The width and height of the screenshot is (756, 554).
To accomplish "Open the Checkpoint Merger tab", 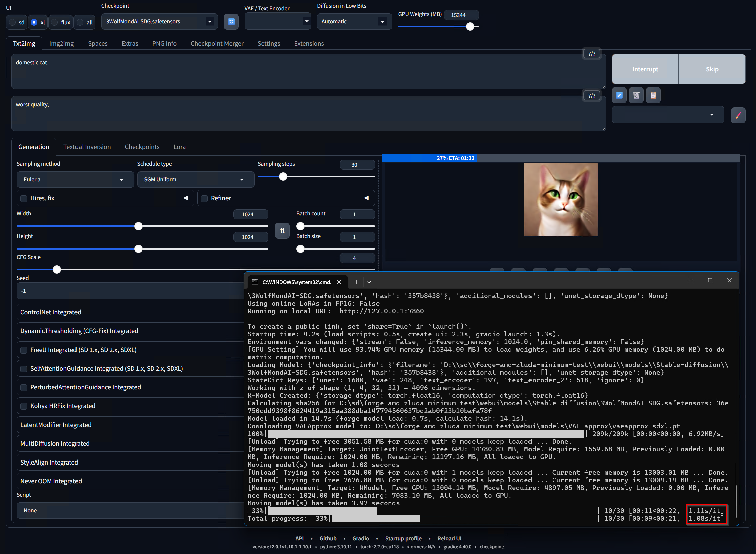I will (x=217, y=44).
